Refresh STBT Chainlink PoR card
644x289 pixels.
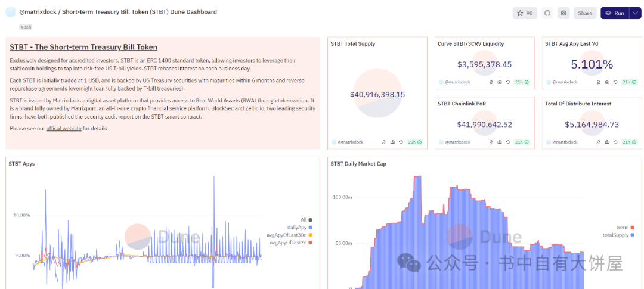(x=508, y=142)
